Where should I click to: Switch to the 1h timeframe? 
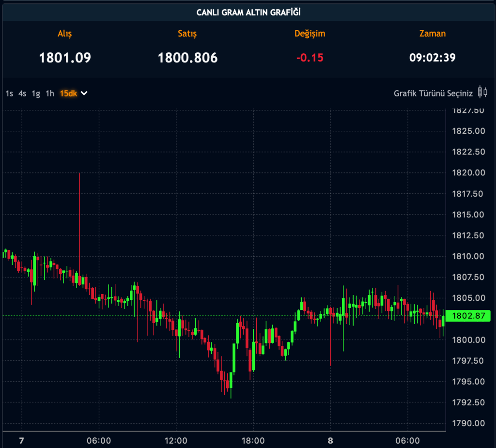[50, 93]
